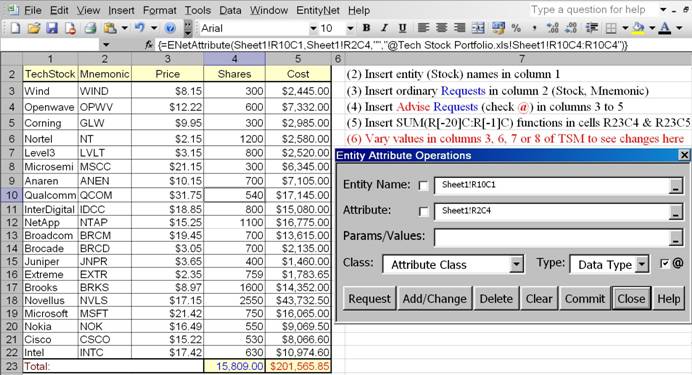The width and height of the screenshot is (692, 375).
Task: Click Attribute range selector button
Action: coord(675,212)
